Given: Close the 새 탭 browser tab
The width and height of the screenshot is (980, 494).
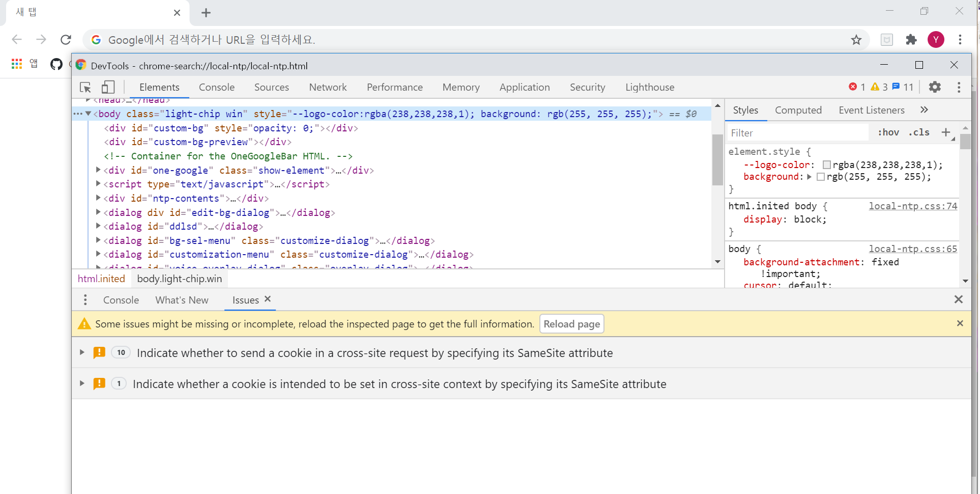Looking at the screenshot, I should click(177, 13).
